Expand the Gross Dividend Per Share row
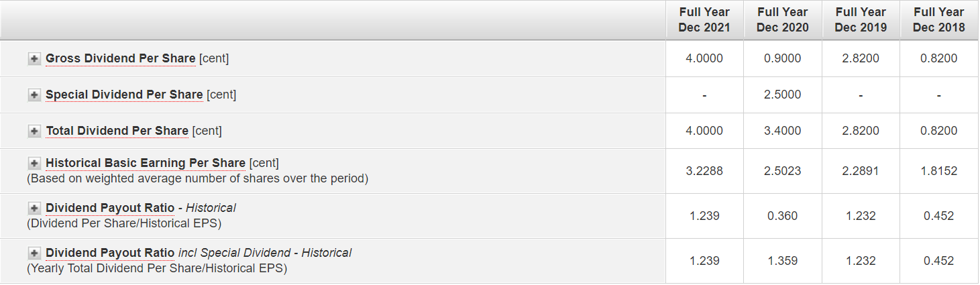The image size is (980, 285). 34,59
